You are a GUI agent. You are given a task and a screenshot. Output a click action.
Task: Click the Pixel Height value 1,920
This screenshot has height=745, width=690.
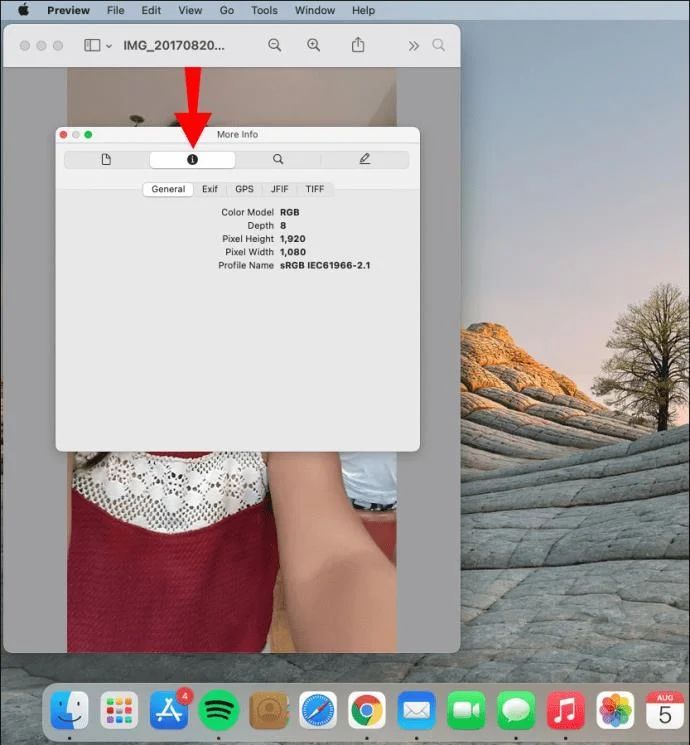pos(293,239)
